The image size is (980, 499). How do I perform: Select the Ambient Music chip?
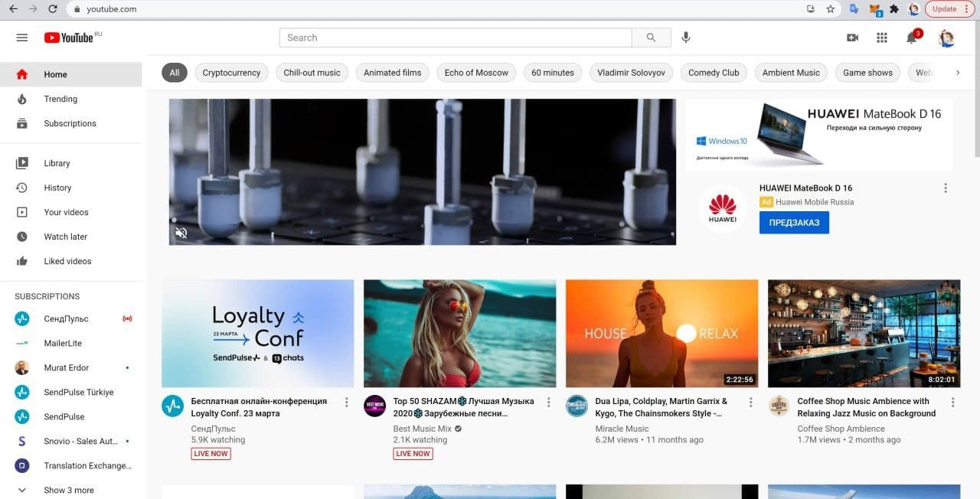pyautogui.click(x=791, y=73)
